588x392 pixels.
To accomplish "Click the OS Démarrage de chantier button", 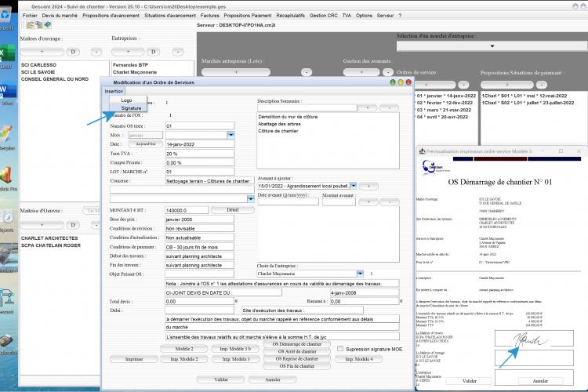I will (x=296, y=344).
